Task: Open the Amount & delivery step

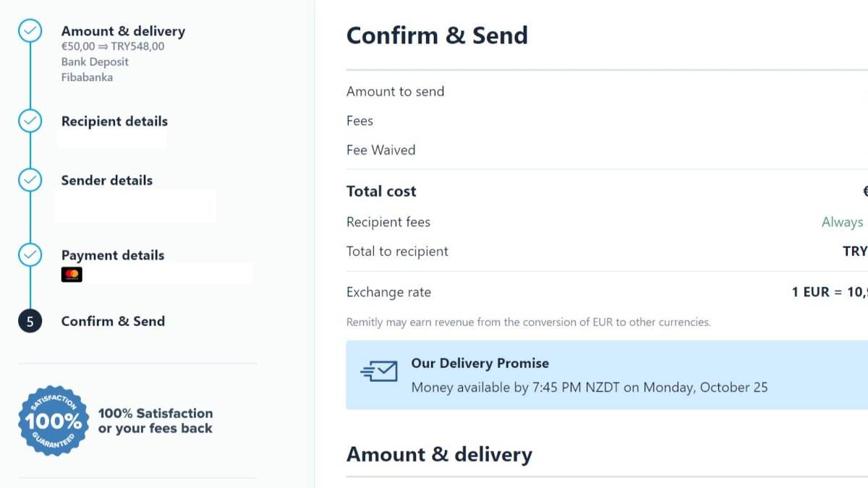Action: (123, 31)
